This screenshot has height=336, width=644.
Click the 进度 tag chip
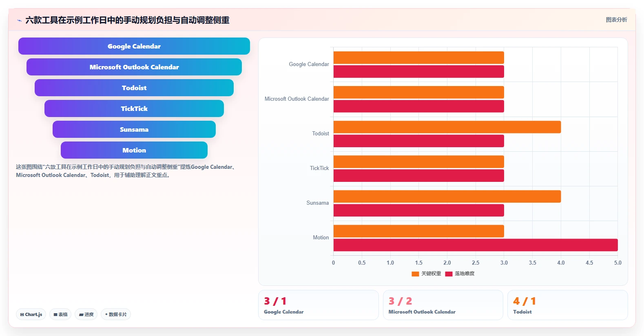pyautogui.click(x=86, y=314)
